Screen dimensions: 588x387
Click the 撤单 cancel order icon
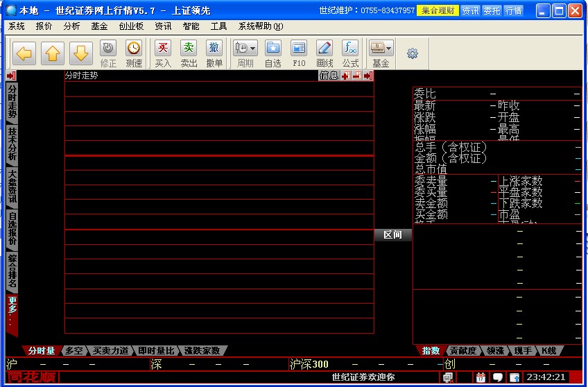[214, 49]
